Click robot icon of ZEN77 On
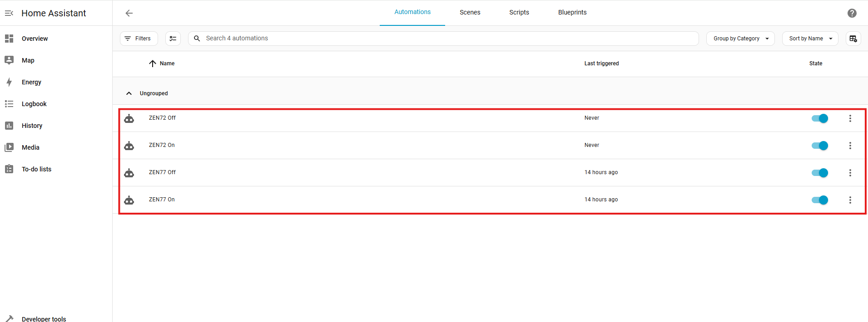 pyautogui.click(x=129, y=200)
